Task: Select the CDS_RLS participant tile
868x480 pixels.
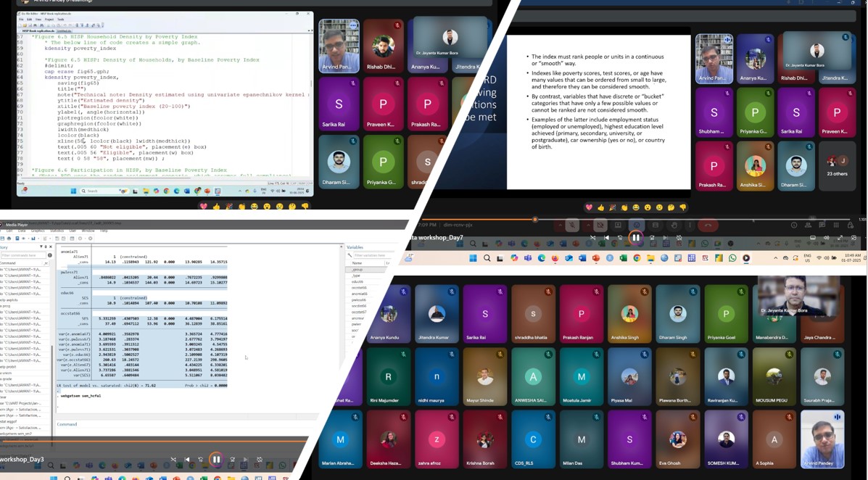Action: click(x=533, y=439)
